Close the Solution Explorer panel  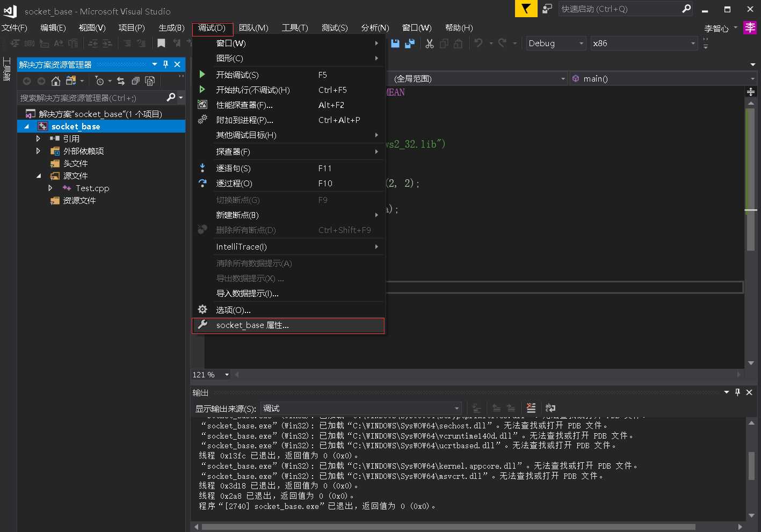177,64
